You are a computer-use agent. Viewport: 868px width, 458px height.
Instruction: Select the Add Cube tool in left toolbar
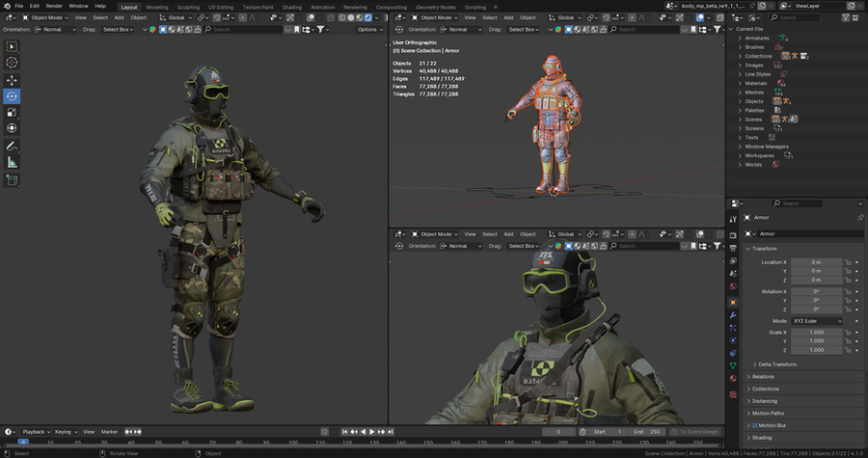click(12, 179)
